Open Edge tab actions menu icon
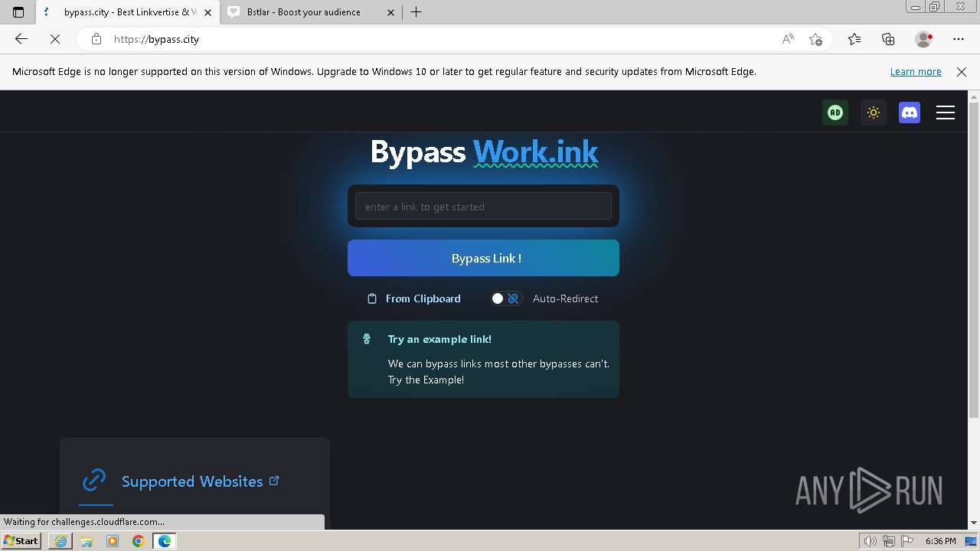 pos(18,12)
